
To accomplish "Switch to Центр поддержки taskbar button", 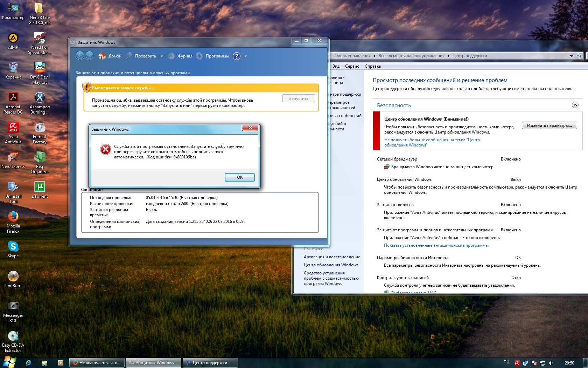I will [210, 363].
